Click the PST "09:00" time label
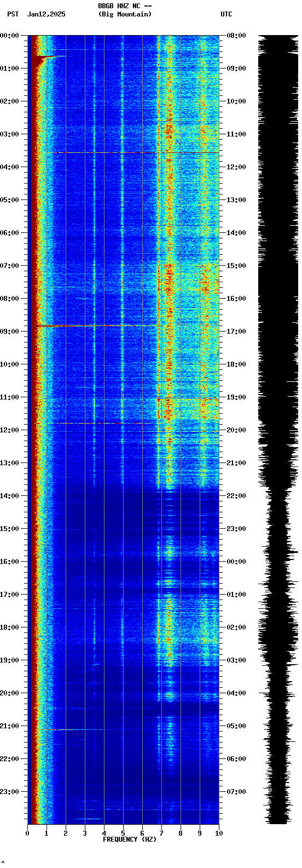 pos(9,332)
